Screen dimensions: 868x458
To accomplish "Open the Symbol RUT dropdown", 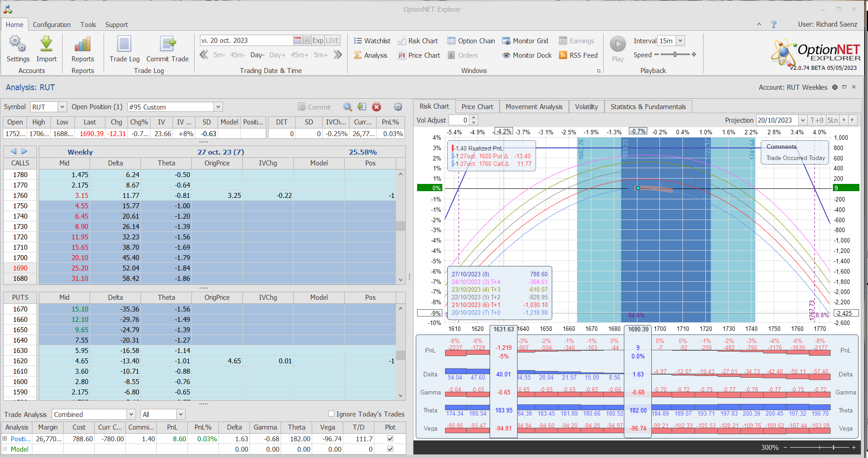I will click(x=62, y=107).
